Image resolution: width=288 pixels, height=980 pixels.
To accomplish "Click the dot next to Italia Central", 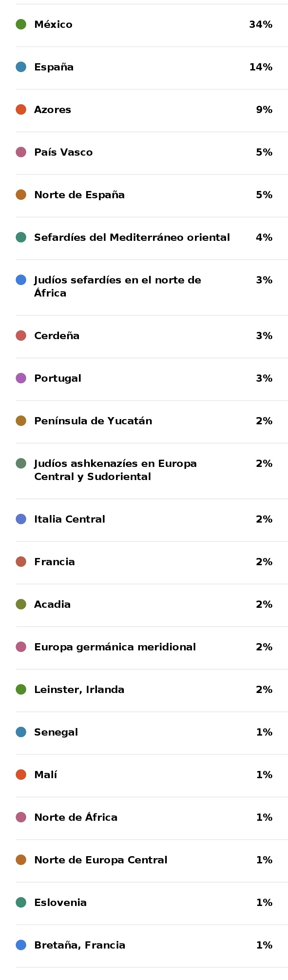I will coord(21,519).
